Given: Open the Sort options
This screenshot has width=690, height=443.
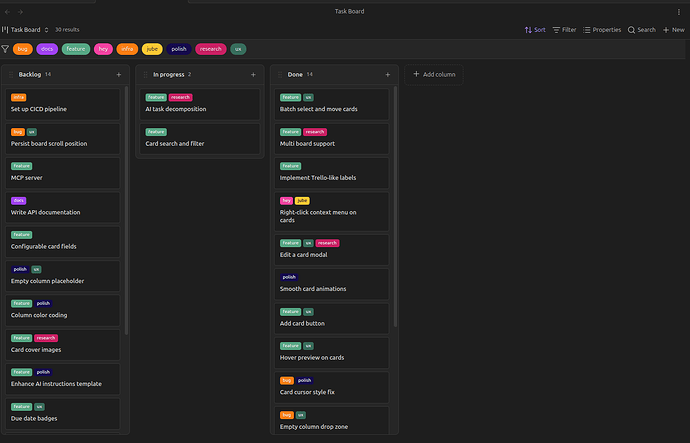Looking at the screenshot, I should coord(535,30).
